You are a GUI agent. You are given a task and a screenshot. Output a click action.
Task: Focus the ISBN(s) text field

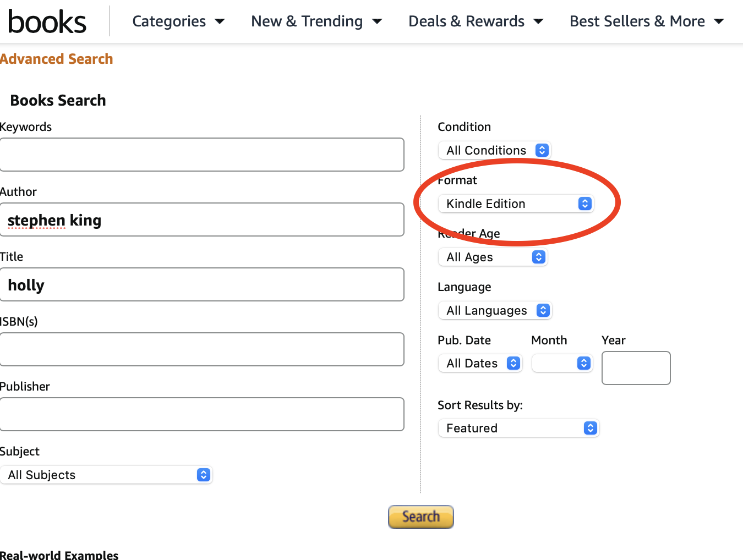coord(202,349)
